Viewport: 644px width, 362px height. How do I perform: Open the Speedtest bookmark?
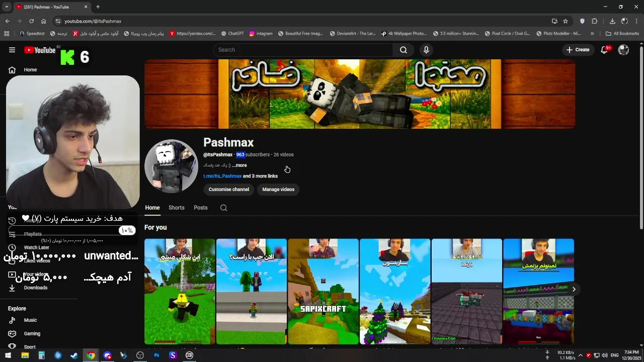32,34
